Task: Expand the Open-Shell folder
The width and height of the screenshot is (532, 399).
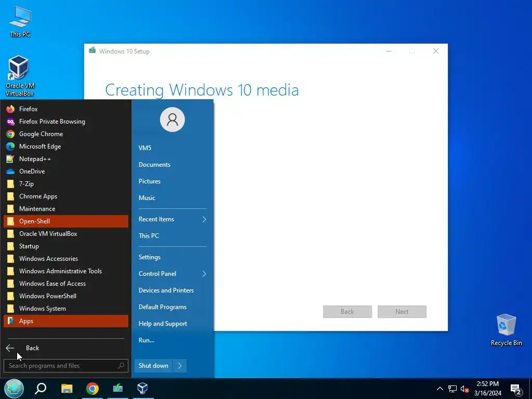Action: pyautogui.click(x=66, y=221)
